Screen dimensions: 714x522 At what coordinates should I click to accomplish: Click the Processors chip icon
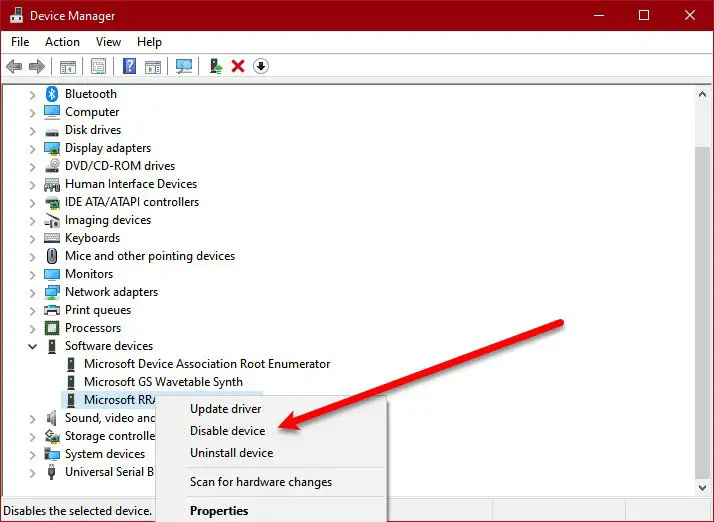coord(52,328)
